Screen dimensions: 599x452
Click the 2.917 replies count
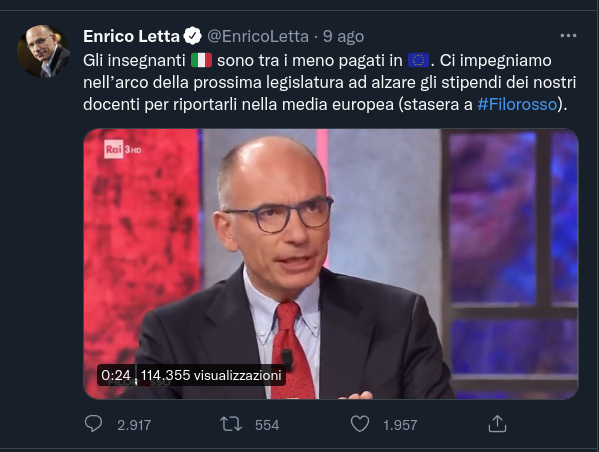(134, 425)
